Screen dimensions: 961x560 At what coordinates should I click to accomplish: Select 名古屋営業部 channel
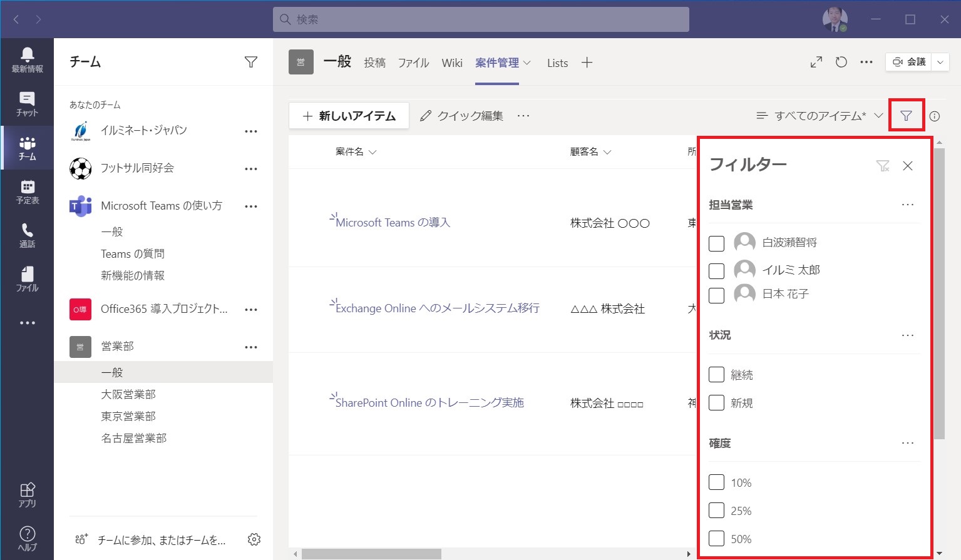(134, 438)
